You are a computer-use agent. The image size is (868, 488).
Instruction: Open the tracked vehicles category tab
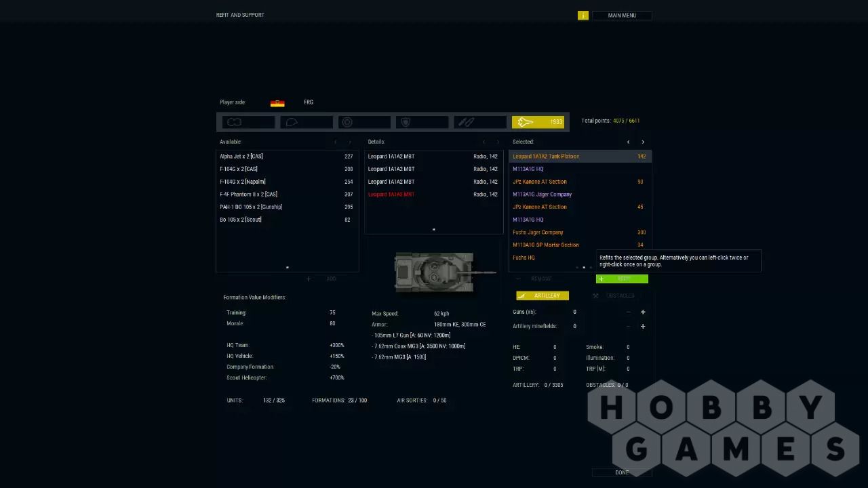pos(248,122)
